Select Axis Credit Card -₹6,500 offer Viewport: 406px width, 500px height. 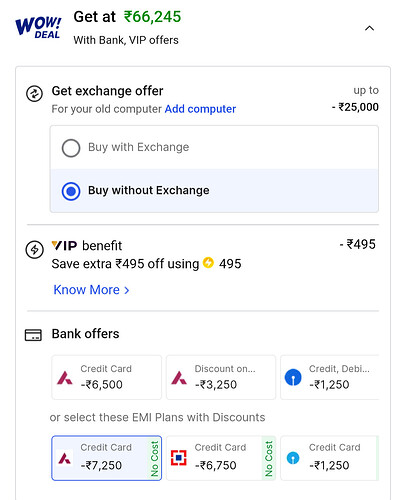(107, 377)
